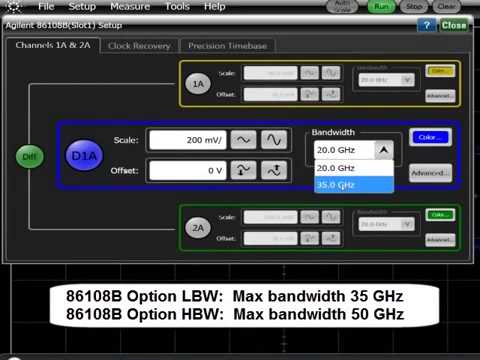Open the File menu
This screenshot has height=360, width=480.
46,6
